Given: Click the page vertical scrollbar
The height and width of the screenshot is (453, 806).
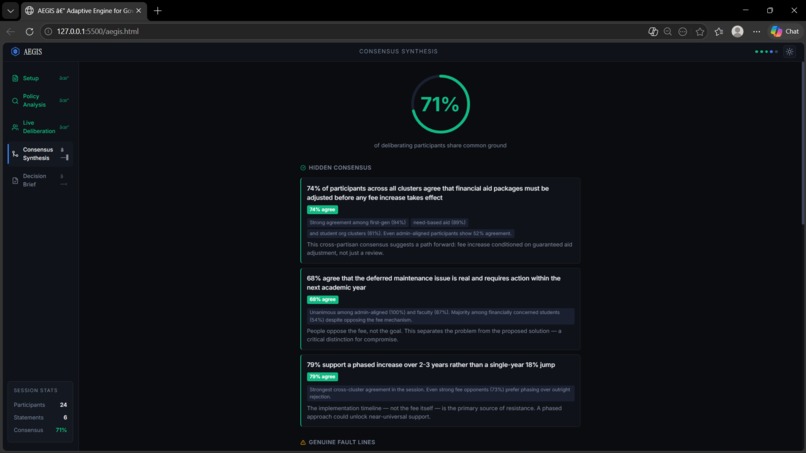Looking at the screenshot, I should [803, 142].
